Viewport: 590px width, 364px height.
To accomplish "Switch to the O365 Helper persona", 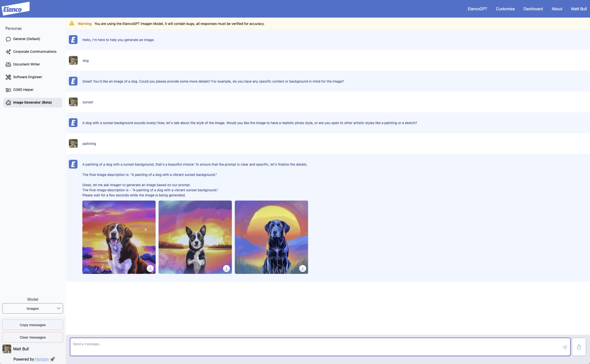I will pyautogui.click(x=23, y=90).
